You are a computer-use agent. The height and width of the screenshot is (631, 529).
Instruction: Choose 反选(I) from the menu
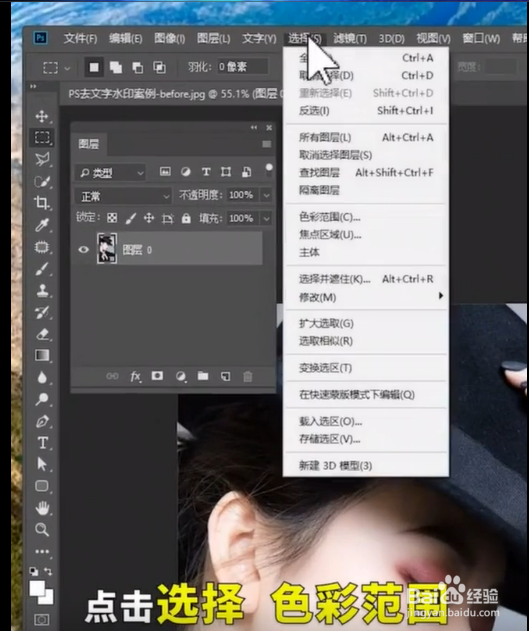[x=366, y=111]
